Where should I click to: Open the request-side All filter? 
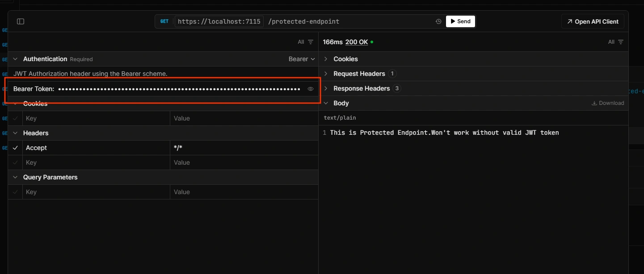(x=305, y=42)
